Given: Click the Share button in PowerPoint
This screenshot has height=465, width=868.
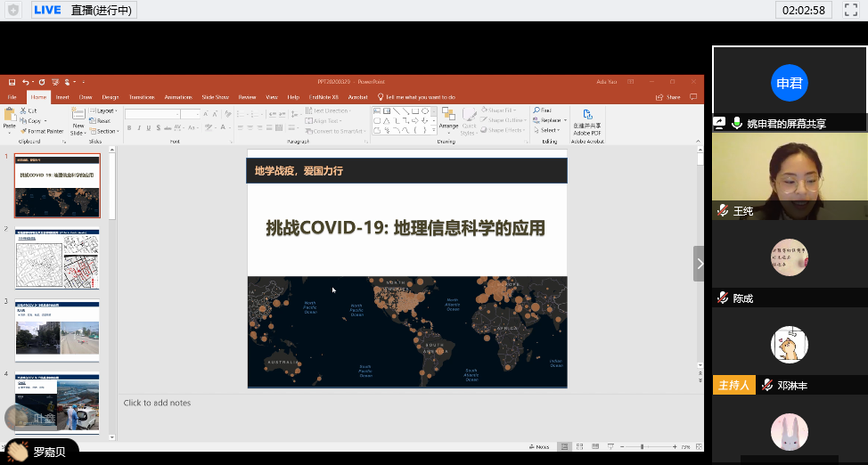Looking at the screenshot, I should tap(668, 97).
